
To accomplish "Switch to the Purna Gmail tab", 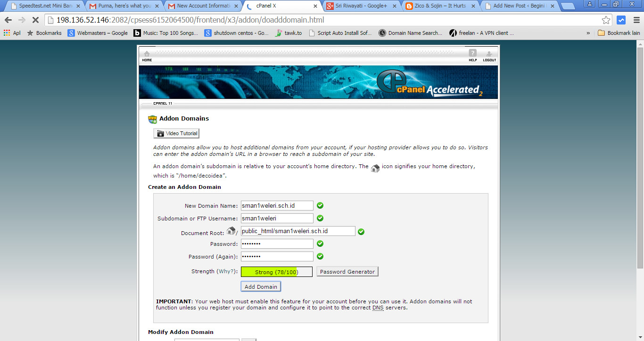I will click(124, 6).
